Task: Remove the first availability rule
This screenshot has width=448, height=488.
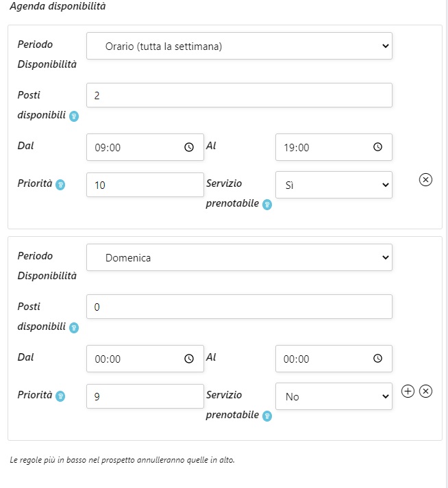Action: [x=425, y=180]
